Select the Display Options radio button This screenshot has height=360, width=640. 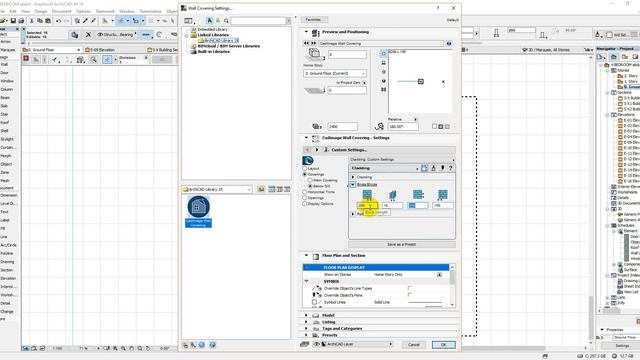click(x=304, y=203)
